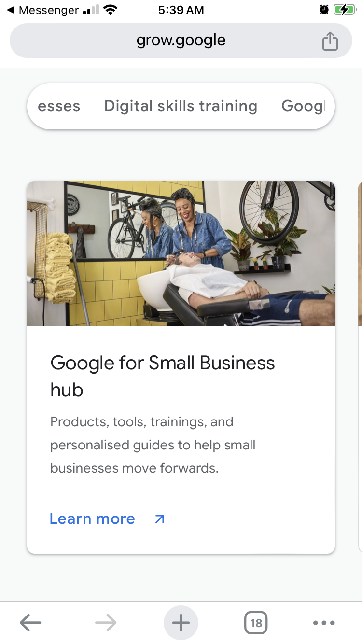Click the Learn more link
The height and width of the screenshot is (644, 362).
pyautogui.click(x=92, y=519)
